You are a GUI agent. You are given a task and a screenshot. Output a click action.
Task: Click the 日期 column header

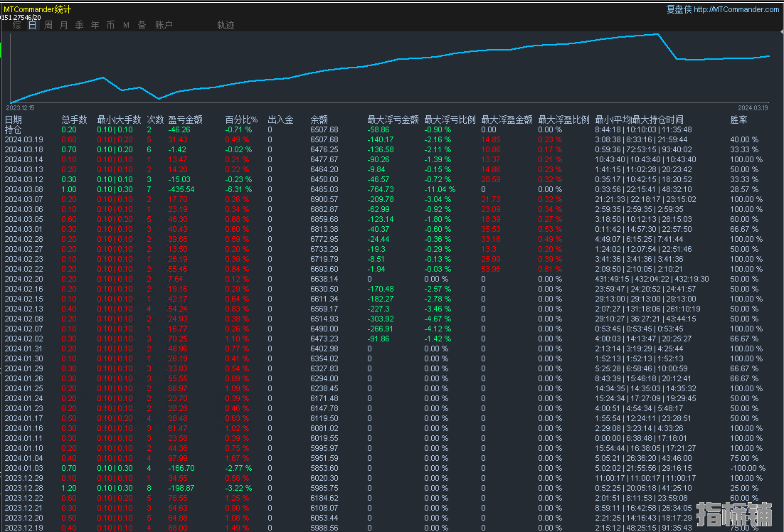point(14,119)
